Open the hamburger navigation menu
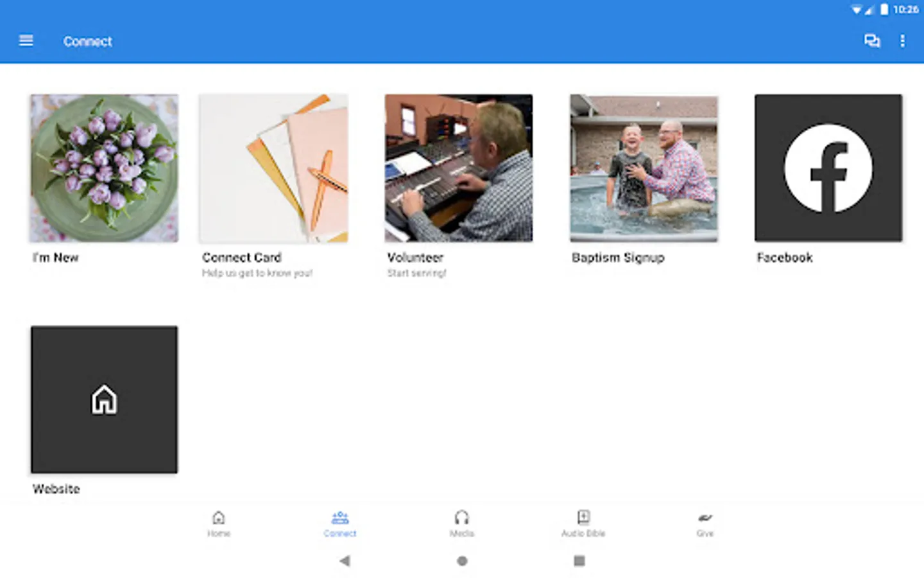Screen dimensions: 924x578 click(26, 40)
